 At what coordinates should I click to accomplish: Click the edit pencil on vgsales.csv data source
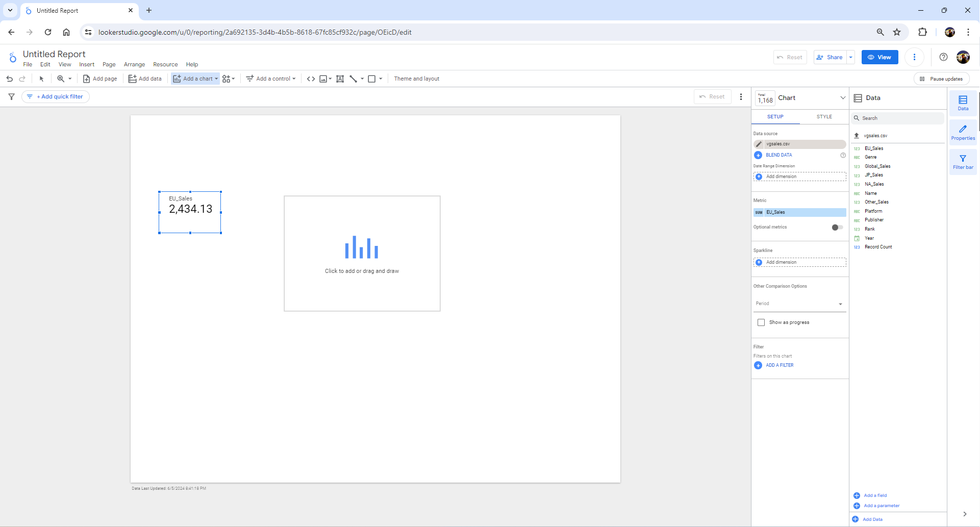[759, 144]
